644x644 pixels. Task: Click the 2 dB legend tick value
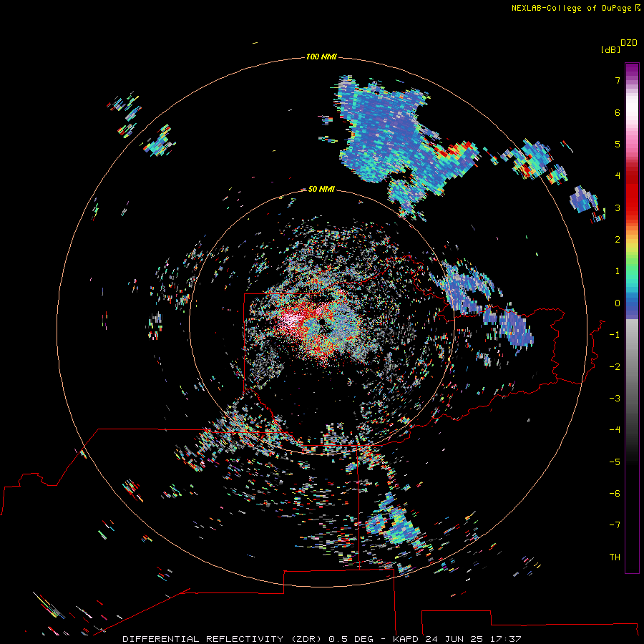pos(618,240)
